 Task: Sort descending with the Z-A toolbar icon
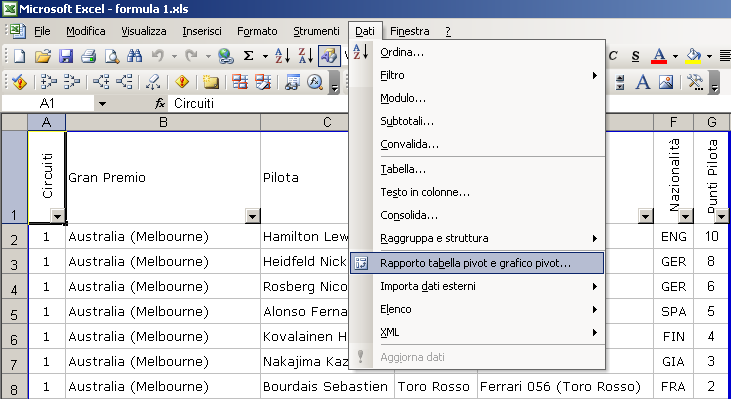coord(306,56)
